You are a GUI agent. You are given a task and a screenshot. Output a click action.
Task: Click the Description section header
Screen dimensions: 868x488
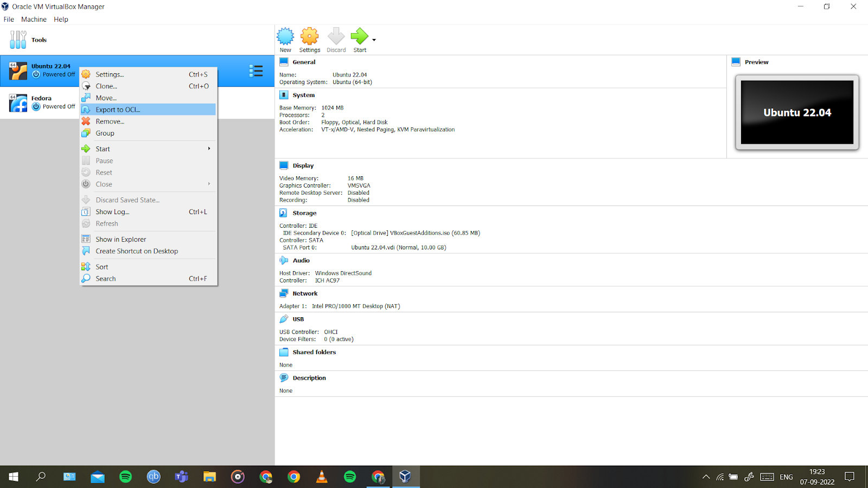coord(309,378)
